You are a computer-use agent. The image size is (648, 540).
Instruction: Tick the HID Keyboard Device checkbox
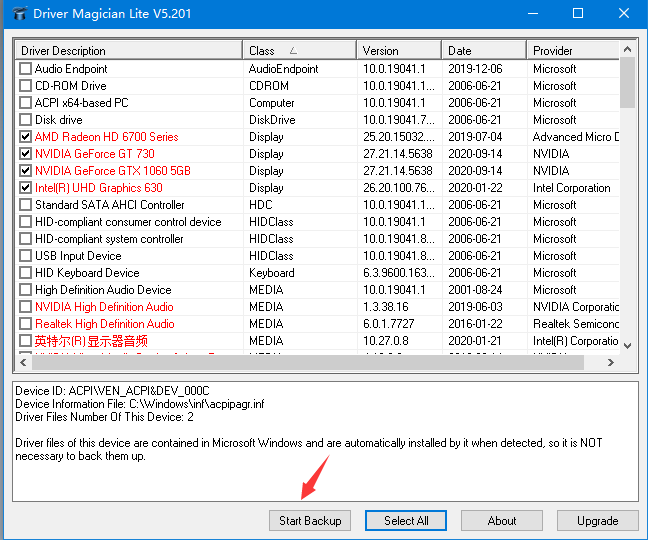26,273
